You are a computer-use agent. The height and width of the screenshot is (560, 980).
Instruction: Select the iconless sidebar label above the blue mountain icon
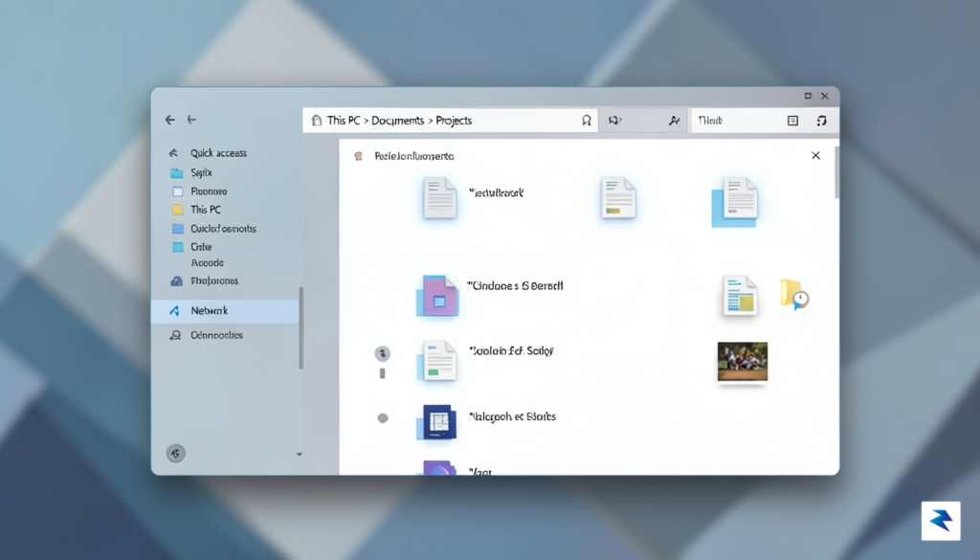coord(207,263)
